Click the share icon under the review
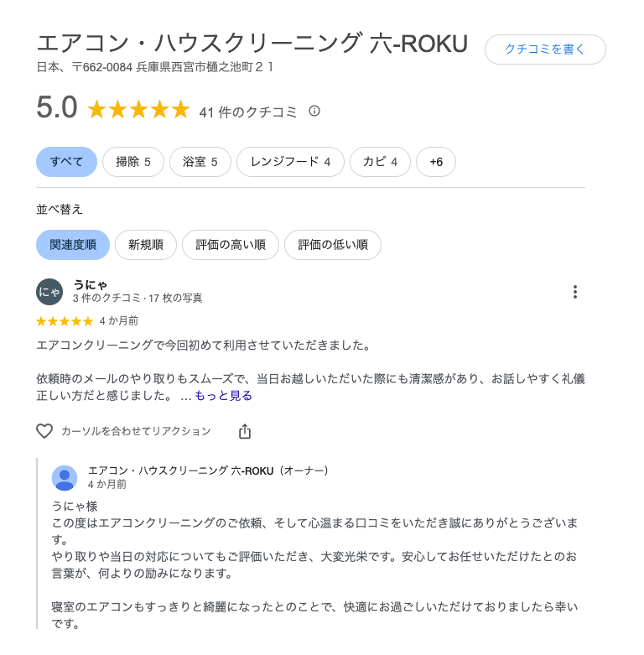The image size is (644, 655). coord(245,431)
